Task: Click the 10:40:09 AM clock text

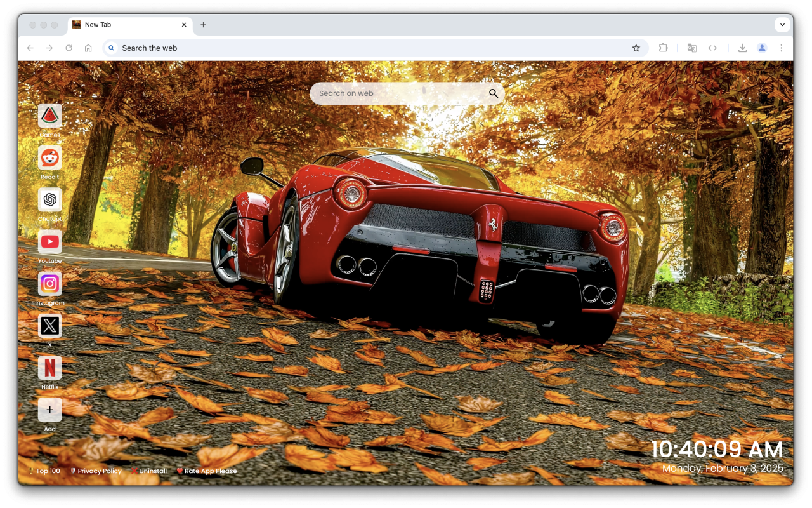Action: coord(717,449)
